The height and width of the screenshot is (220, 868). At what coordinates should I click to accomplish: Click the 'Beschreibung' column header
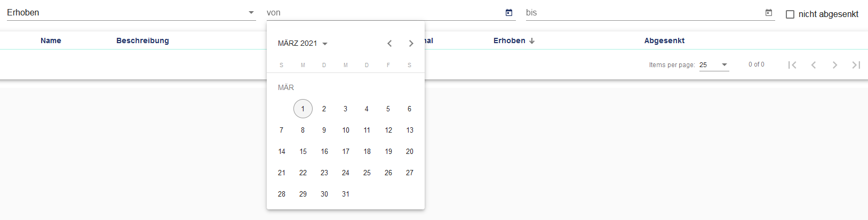[142, 40]
